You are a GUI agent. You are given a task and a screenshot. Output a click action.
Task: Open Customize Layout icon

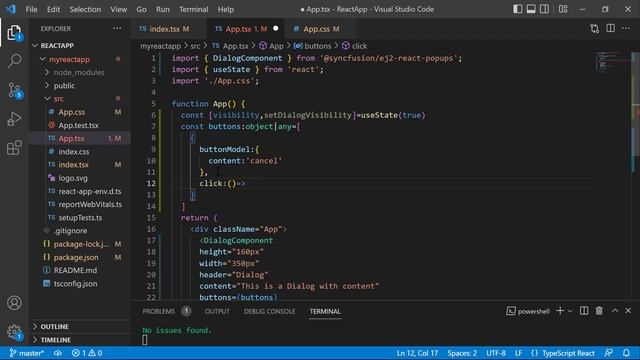tap(563, 9)
